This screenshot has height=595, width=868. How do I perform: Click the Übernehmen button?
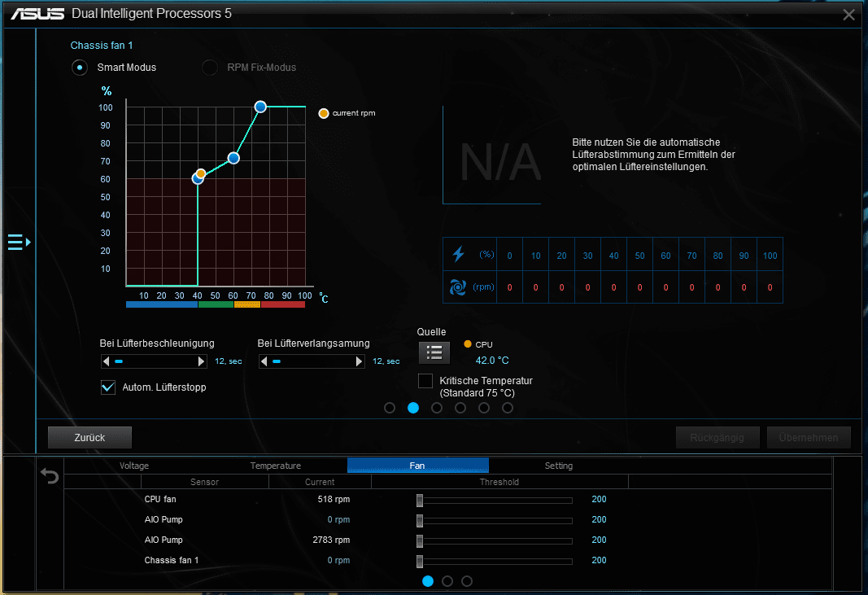(809, 438)
